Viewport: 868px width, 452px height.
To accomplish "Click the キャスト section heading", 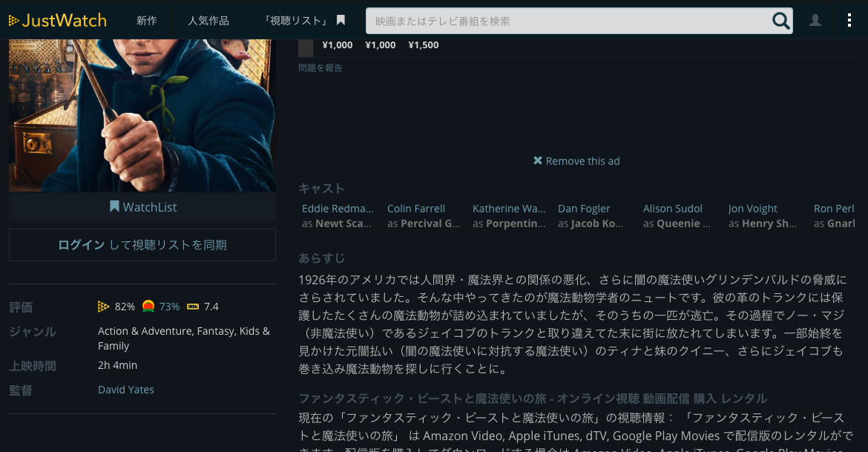I will pyautogui.click(x=322, y=189).
